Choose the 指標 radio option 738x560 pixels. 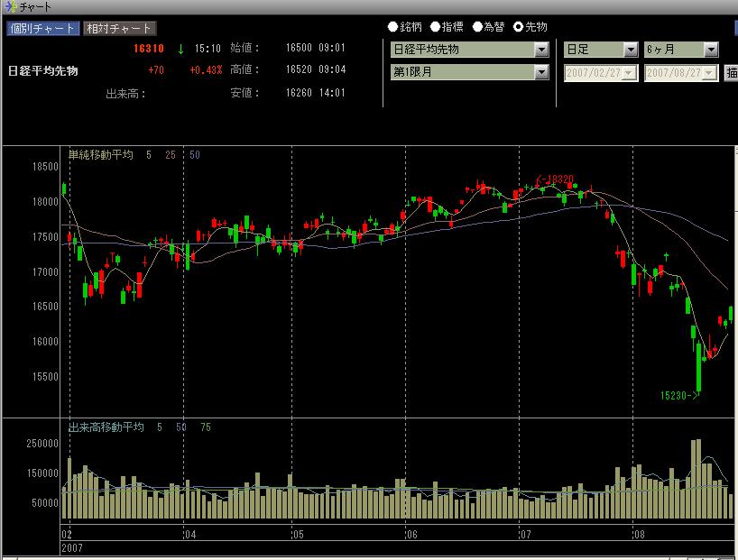coord(436,27)
